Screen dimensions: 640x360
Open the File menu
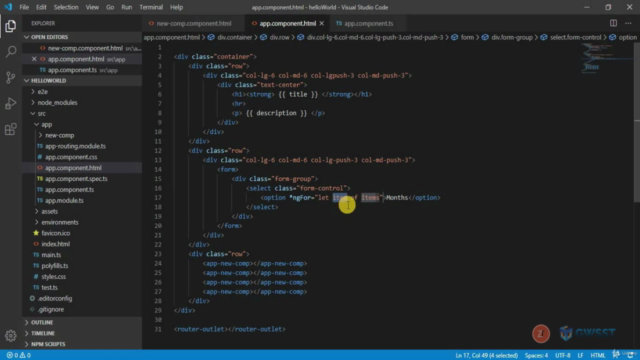click(24, 7)
